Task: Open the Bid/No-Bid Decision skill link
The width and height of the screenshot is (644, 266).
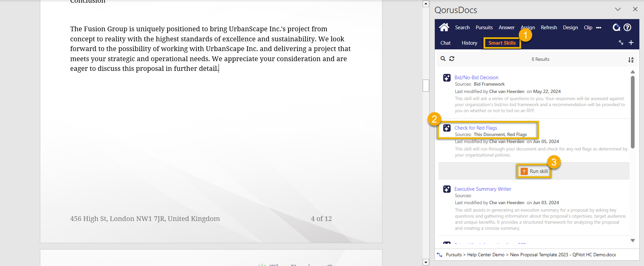Action: coord(476,78)
